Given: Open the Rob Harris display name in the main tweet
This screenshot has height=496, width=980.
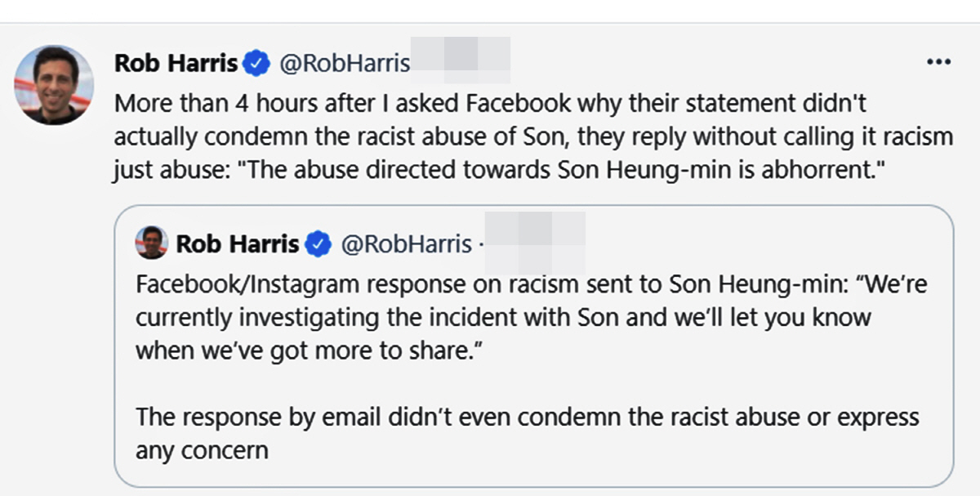Looking at the screenshot, I should point(176,63).
